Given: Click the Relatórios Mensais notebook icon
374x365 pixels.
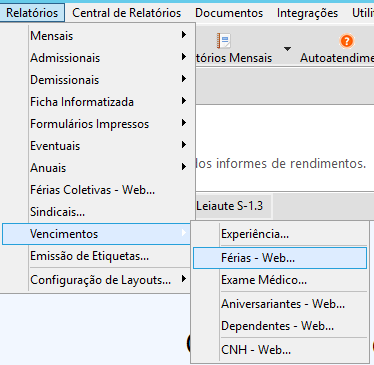Looking at the screenshot, I should pos(224,41).
